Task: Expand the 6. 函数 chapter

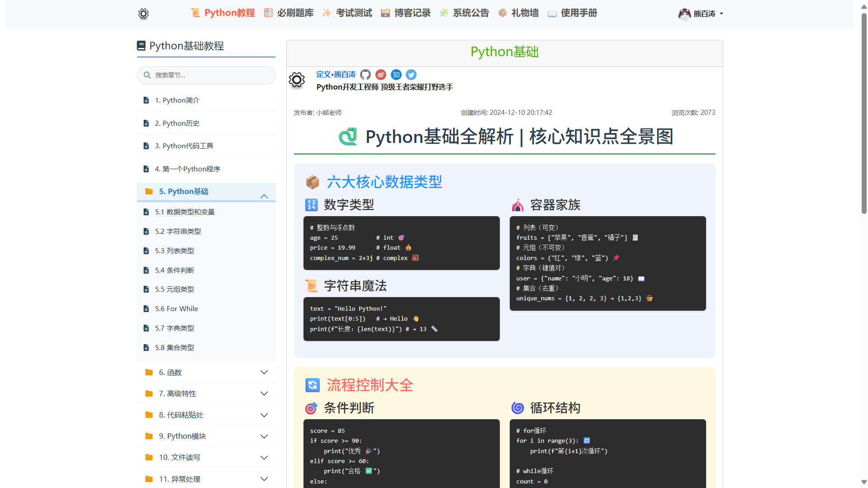Action: coord(264,372)
